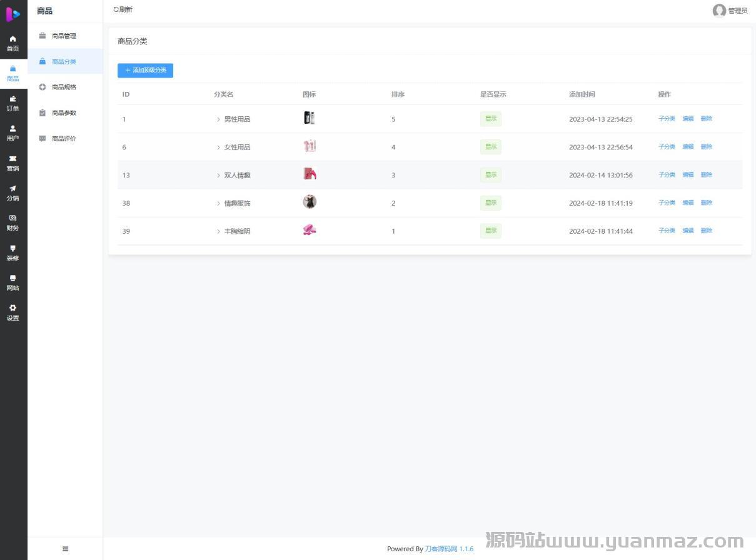This screenshot has width=756, height=560.
Task: Toggle 显示 status for 双人情趣 row
Action: [x=490, y=175]
